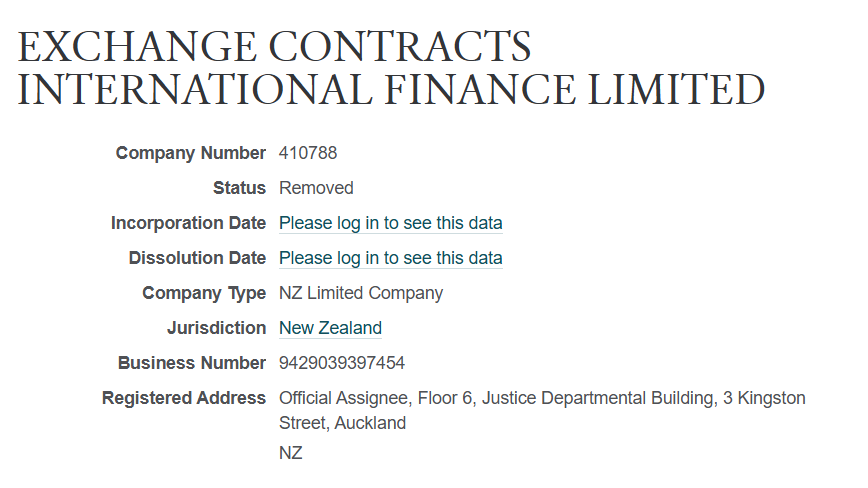Open the New Zealand jurisdiction link
The image size is (868, 488).
(330, 328)
